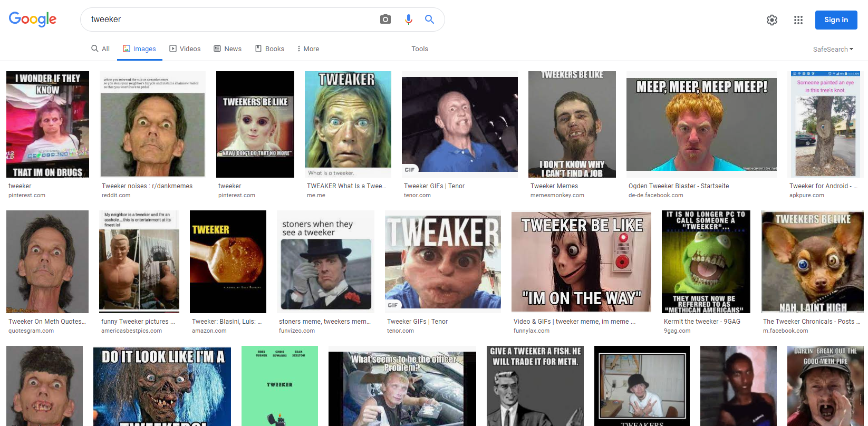The image size is (868, 426).
Task: Open the 'Nah, I ain't high' dog thumbnail
Action: pyautogui.click(x=812, y=262)
